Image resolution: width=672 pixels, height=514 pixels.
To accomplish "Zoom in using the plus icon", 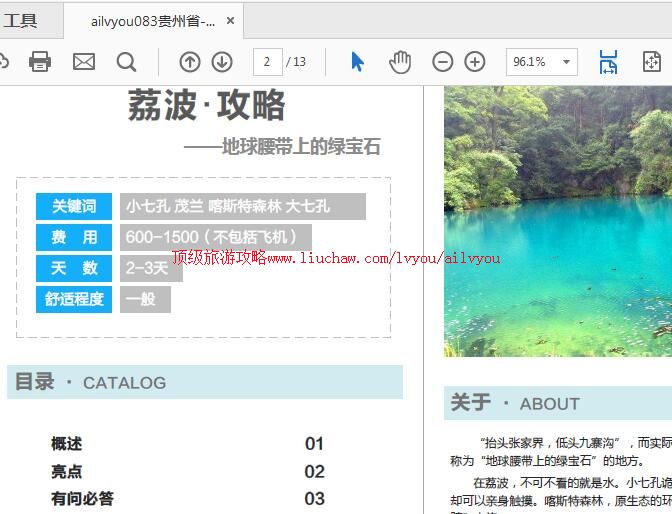I will [x=475, y=62].
